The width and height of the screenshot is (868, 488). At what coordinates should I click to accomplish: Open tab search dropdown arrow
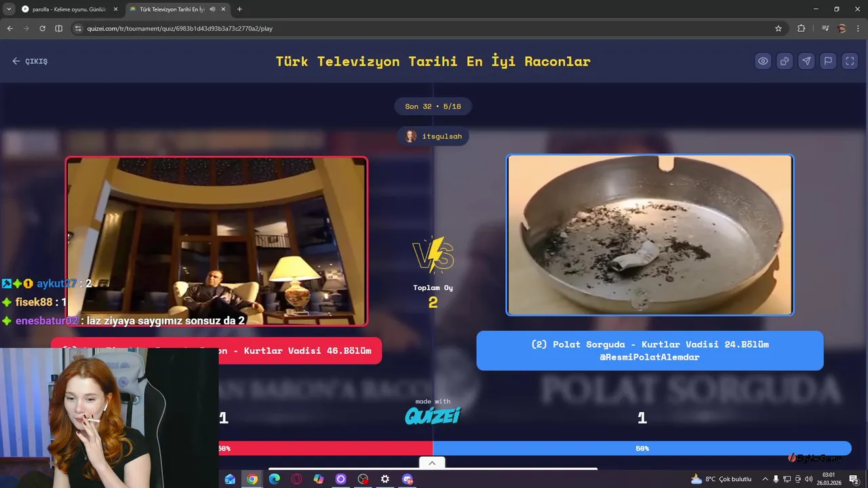[x=9, y=9]
